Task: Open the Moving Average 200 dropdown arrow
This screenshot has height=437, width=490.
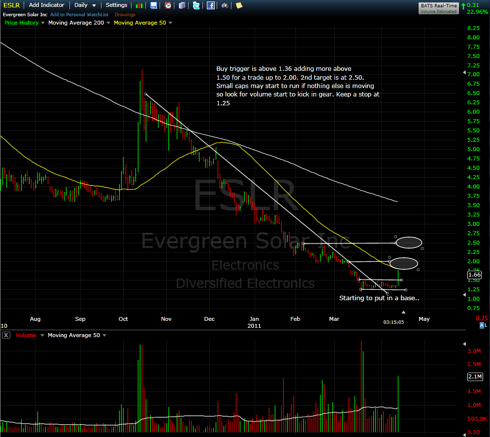Action: pyautogui.click(x=108, y=23)
